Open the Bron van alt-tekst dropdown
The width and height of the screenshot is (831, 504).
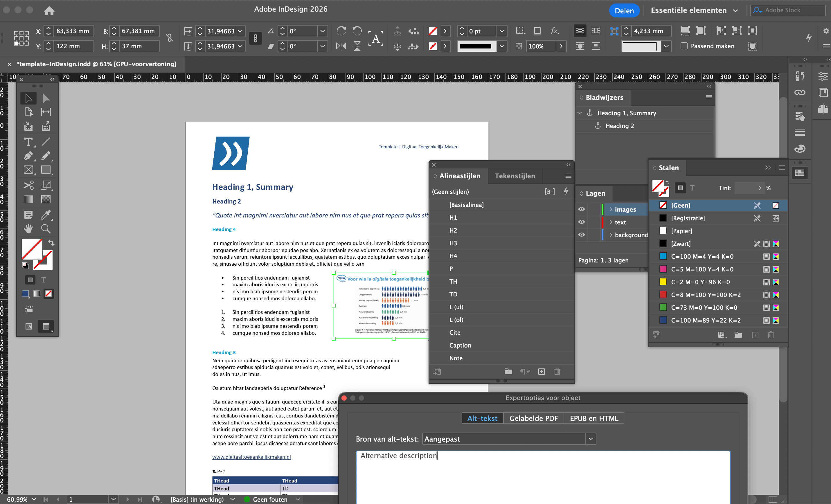(x=590, y=439)
